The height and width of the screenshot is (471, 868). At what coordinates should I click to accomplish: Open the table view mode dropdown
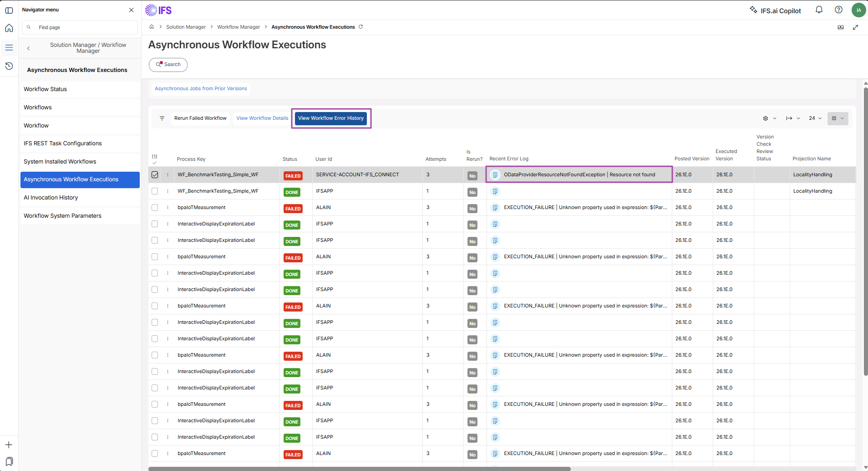(838, 118)
